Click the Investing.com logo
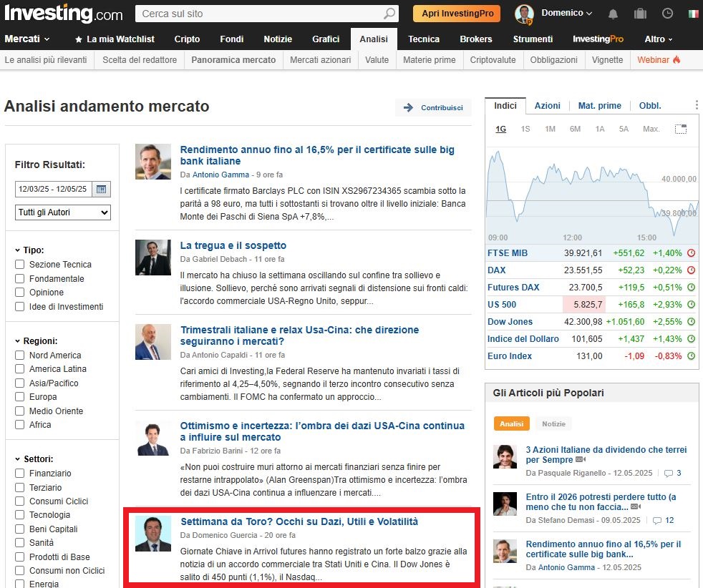This screenshot has width=703, height=588. [63, 14]
